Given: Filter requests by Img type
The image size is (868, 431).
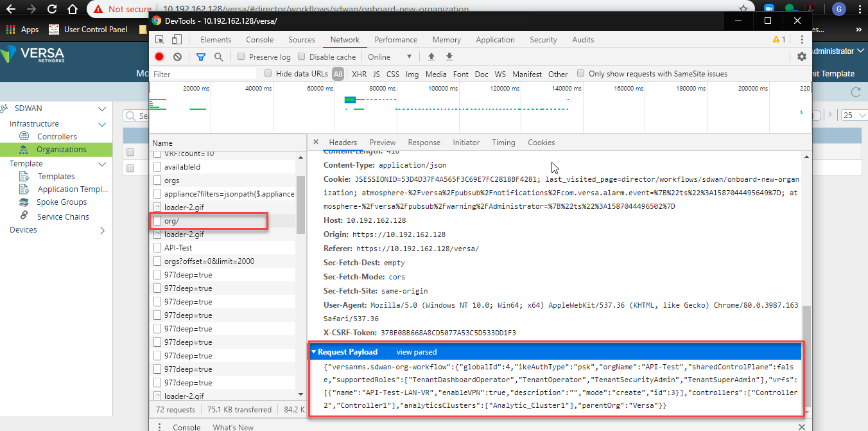Looking at the screenshot, I should tap(412, 74).
